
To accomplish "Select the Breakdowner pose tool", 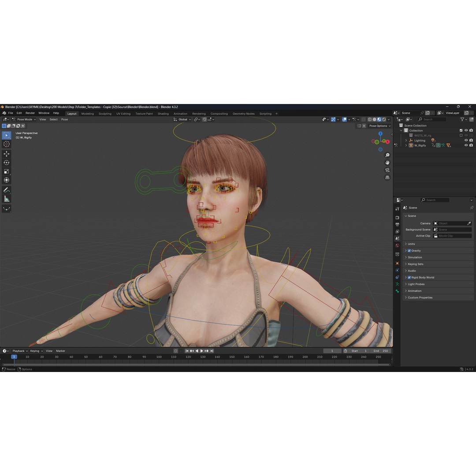I will pyautogui.click(x=6, y=208).
